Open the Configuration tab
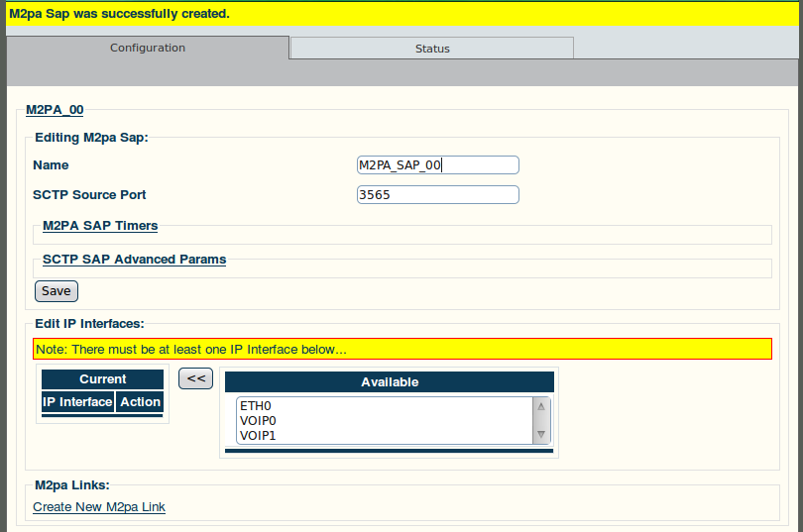The image size is (803, 532). [148, 48]
